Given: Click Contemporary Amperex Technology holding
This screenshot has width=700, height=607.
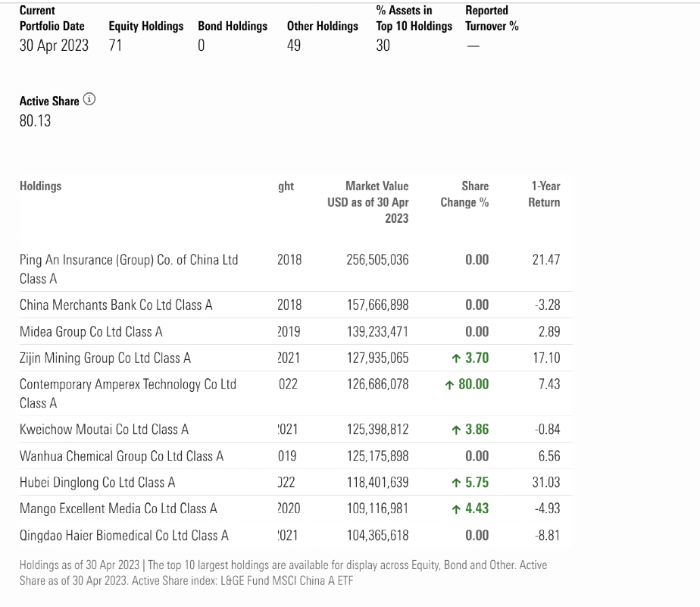Looking at the screenshot, I should (x=127, y=385).
